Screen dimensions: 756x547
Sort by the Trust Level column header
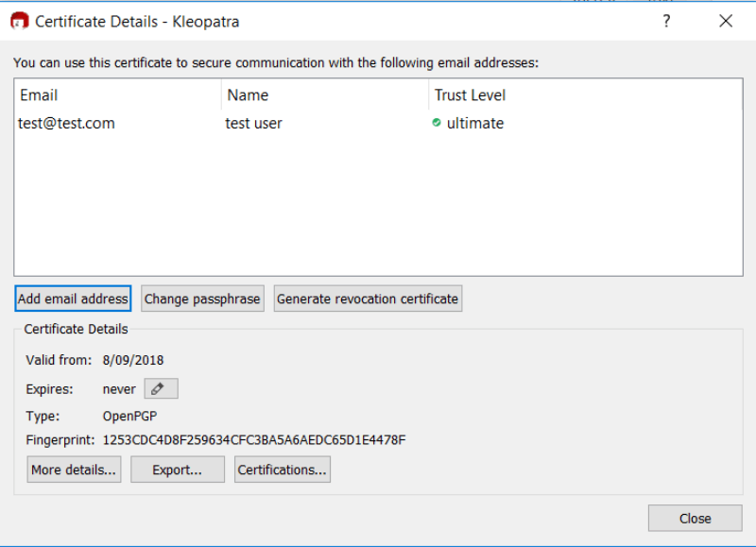(469, 94)
